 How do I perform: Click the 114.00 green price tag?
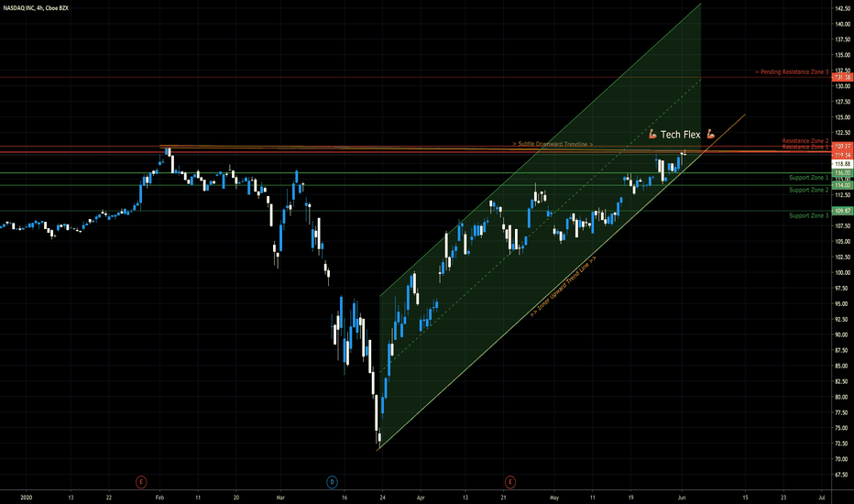(843, 185)
